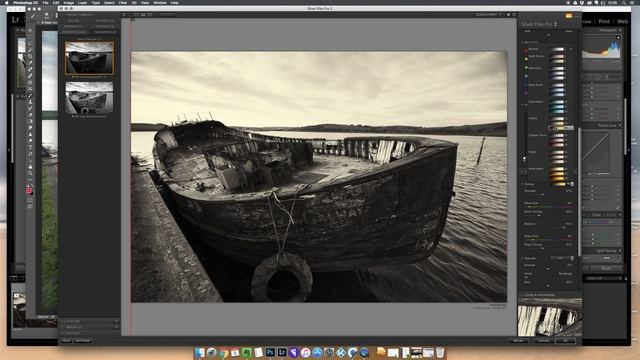This screenshot has width=640, height=360.
Task: Click Cancel in Silver Efex Pro
Action: click(x=543, y=340)
